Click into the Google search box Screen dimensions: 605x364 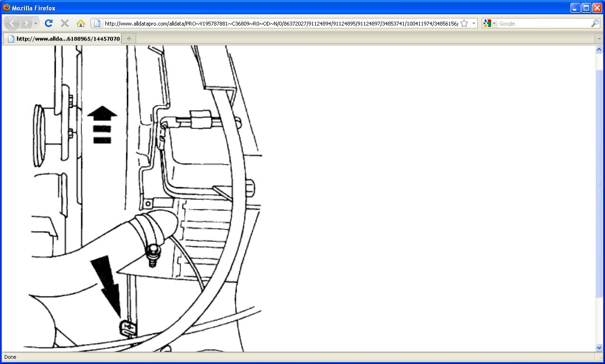pyautogui.click(x=544, y=23)
